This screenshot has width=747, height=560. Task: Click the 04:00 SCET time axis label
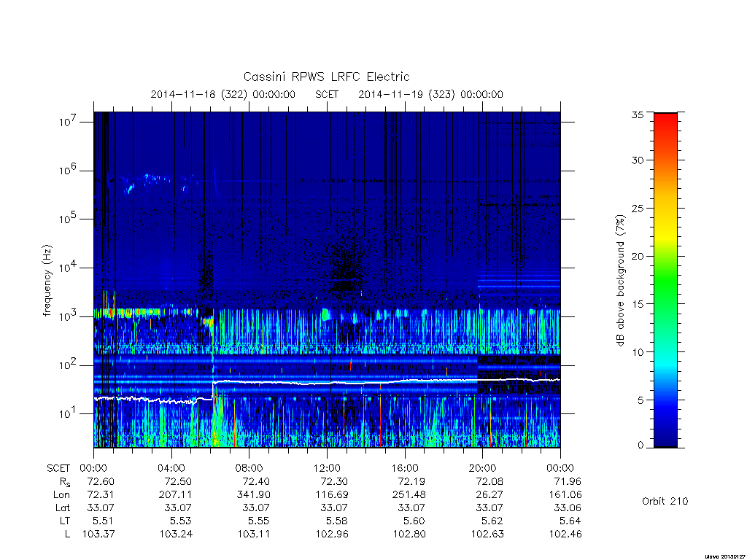[x=171, y=468]
